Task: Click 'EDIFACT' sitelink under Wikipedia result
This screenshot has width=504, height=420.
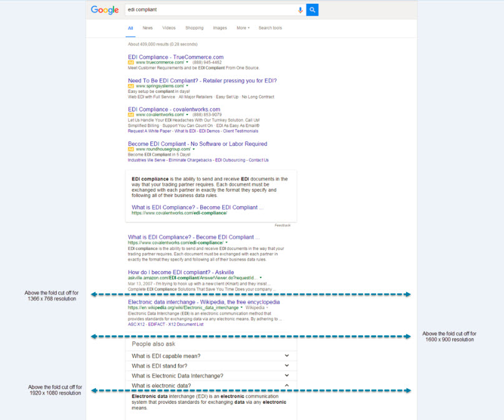Action: (157, 324)
